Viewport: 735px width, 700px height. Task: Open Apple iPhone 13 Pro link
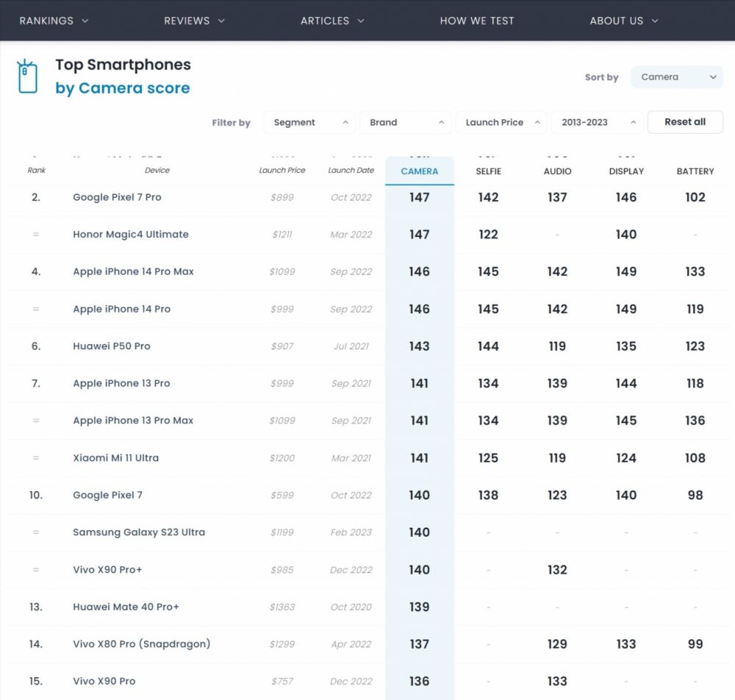[121, 383]
